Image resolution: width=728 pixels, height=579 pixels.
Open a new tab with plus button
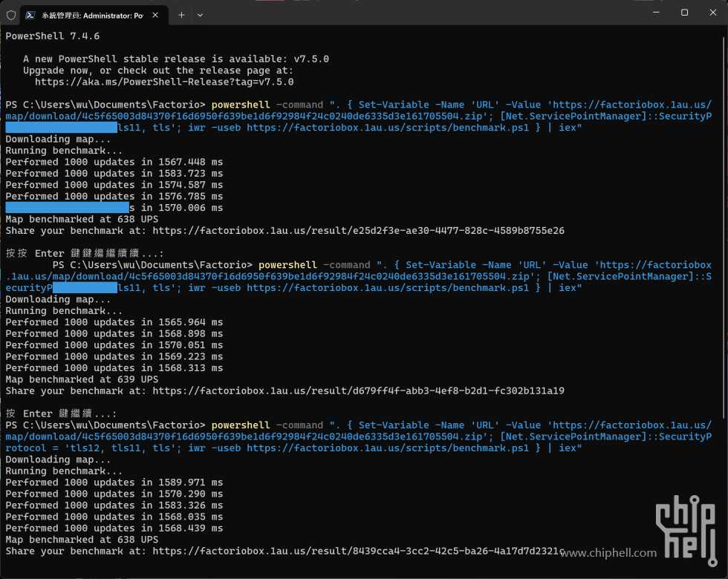(x=181, y=16)
